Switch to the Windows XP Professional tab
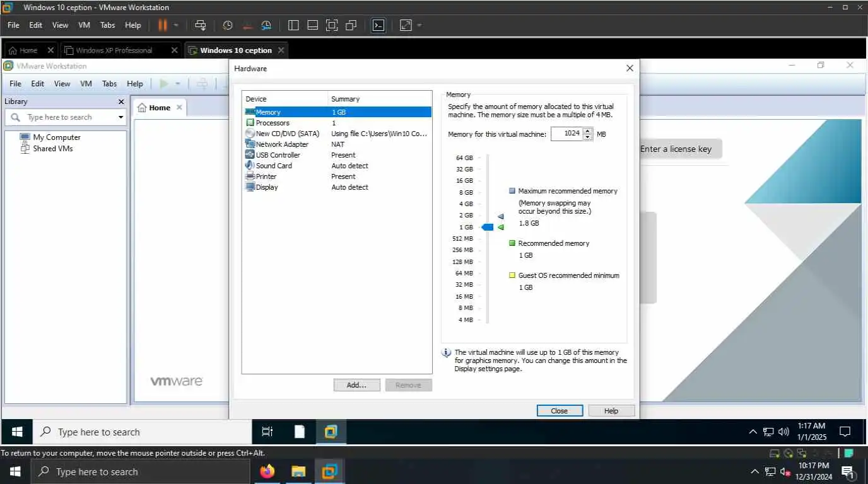 (115, 50)
